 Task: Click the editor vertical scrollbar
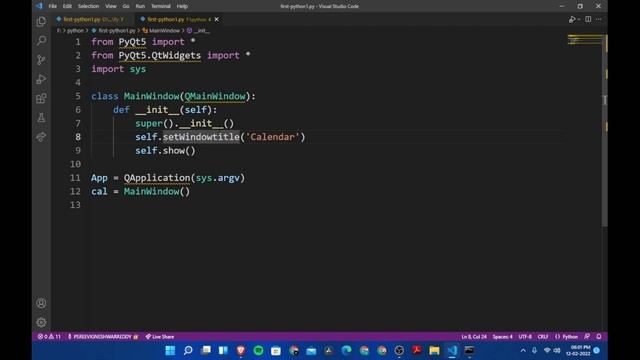tap(605, 131)
